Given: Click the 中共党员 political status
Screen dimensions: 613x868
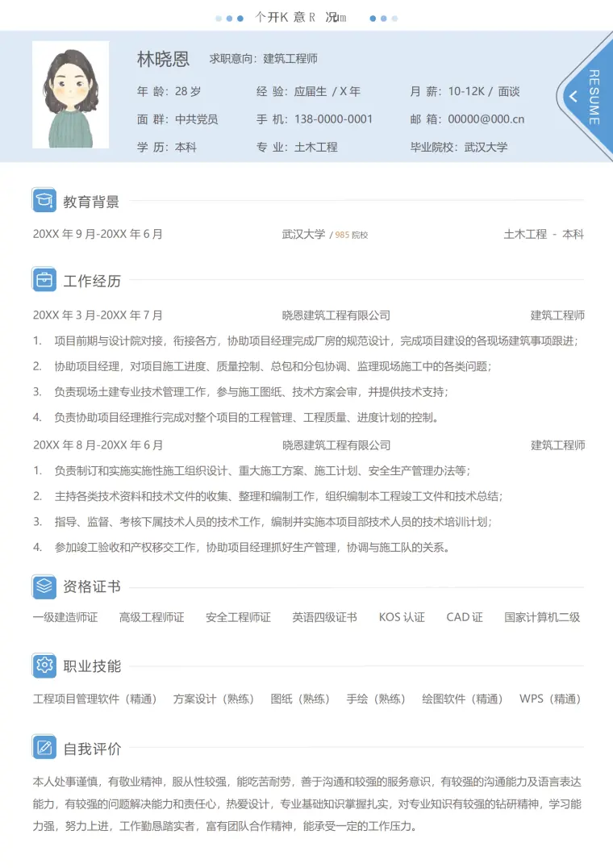Looking at the screenshot, I should (x=197, y=119).
